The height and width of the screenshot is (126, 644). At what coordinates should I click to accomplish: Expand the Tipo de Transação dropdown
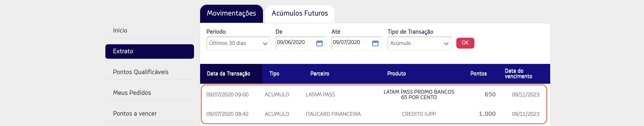point(419,43)
